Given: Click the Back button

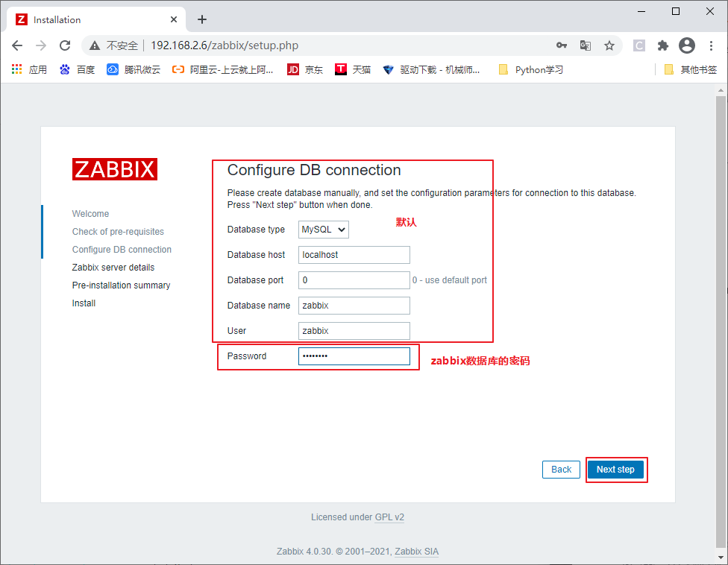Looking at the screenshot, I should [561, 470].
